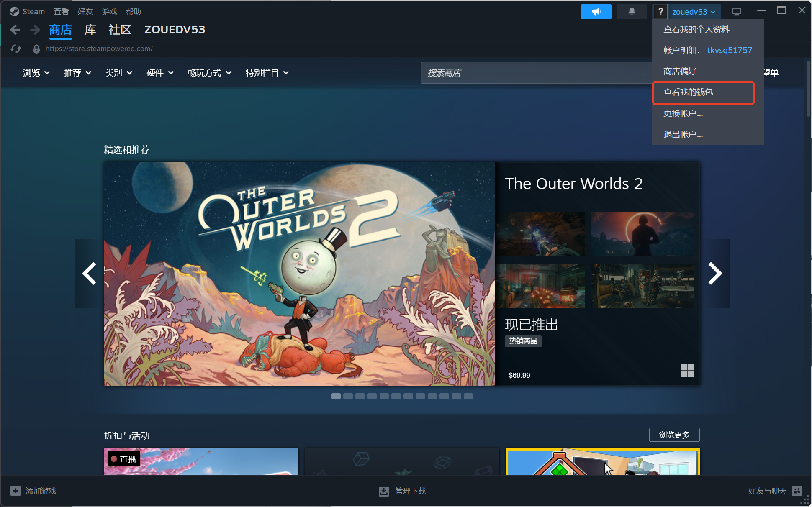Select the last carousel page indicator
812x507 pixels.
(468, 396)
